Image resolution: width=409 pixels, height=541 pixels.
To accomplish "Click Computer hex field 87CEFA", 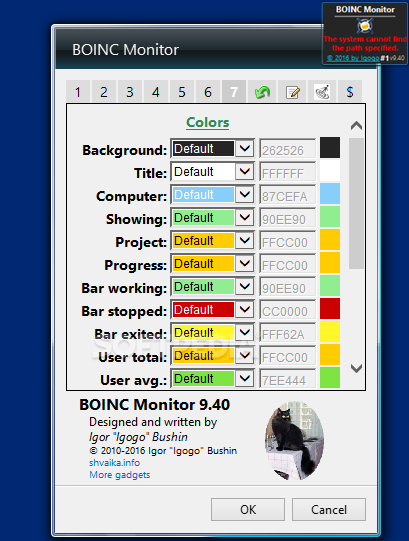I will click(288, 195).
